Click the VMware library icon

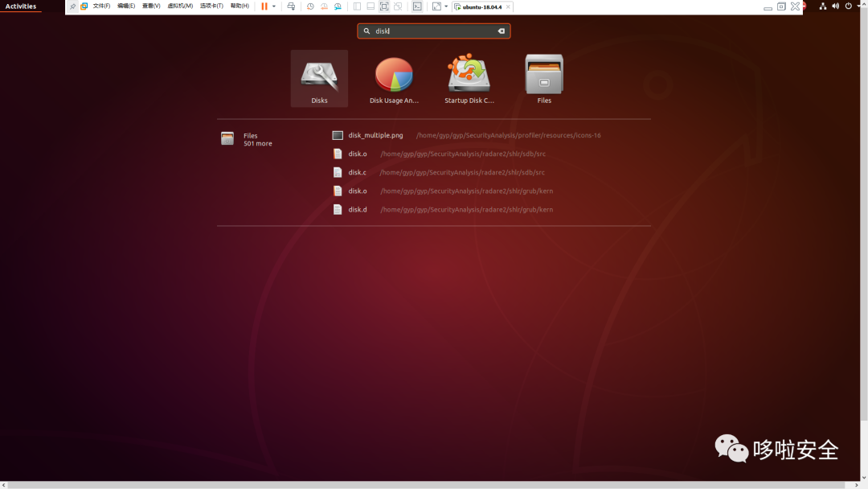point(84,6)
